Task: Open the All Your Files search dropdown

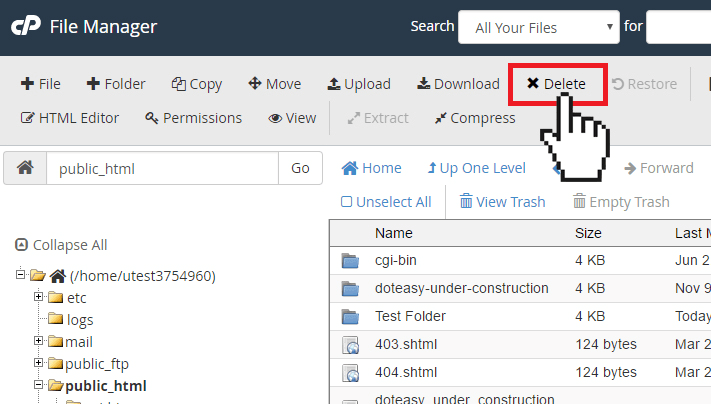Action: click(x=539, y=27)
